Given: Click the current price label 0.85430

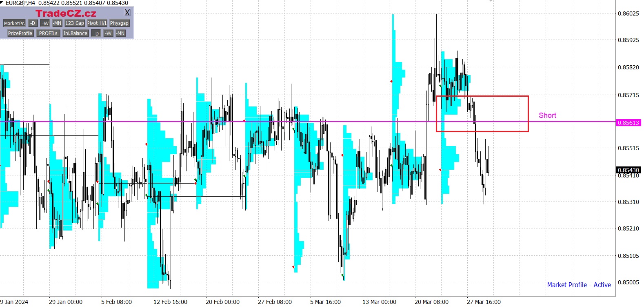Looking at the screenshot, I should 628,170.
